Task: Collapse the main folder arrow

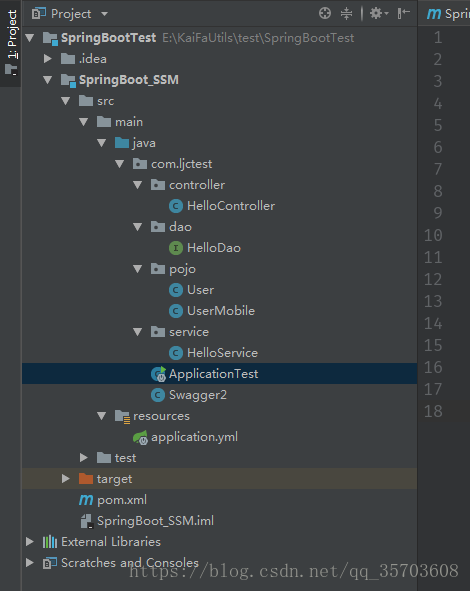Action: pos(84,122)
